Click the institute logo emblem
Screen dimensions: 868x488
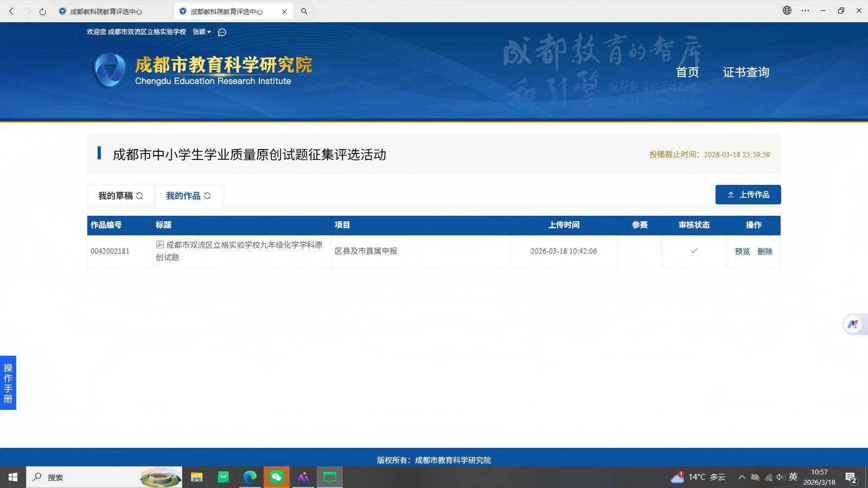click(110, 70)
